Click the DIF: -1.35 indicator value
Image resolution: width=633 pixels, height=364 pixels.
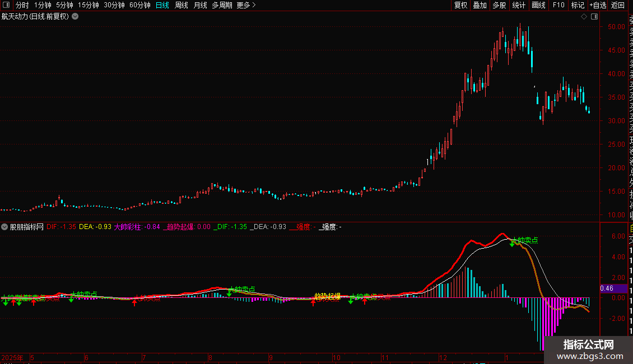[x=62, y=227]
